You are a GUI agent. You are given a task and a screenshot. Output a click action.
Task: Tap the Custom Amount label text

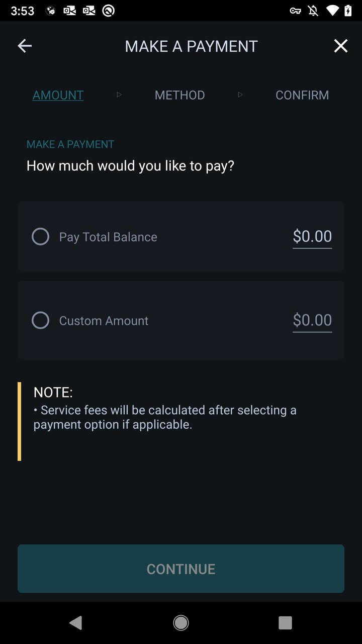point(104,321)
